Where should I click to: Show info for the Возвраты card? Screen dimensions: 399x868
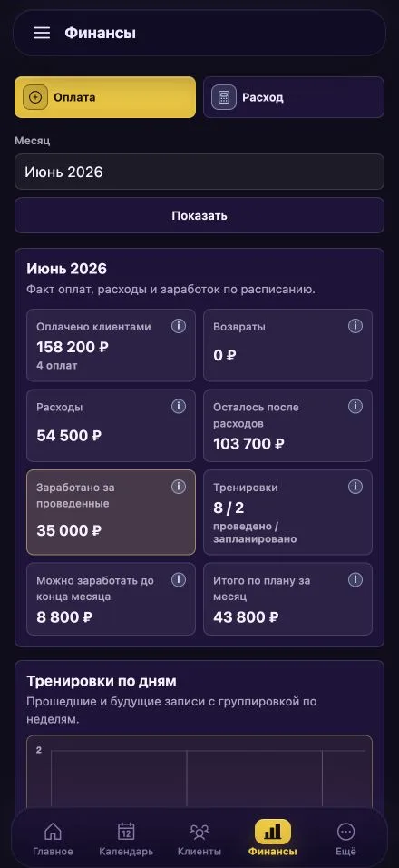click(x=355, y=326)
